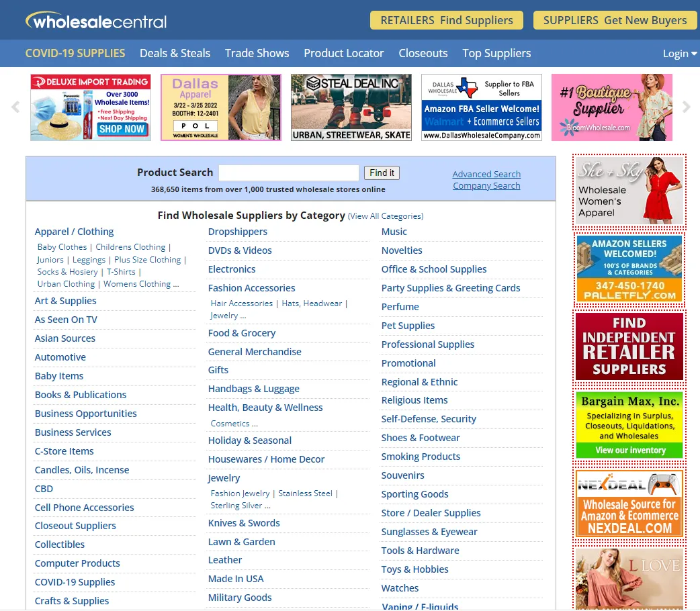Image resolution: width=700 pixels, height=611 pixels.
Task: Expand the Login dropdown menu
Action: 679,54
